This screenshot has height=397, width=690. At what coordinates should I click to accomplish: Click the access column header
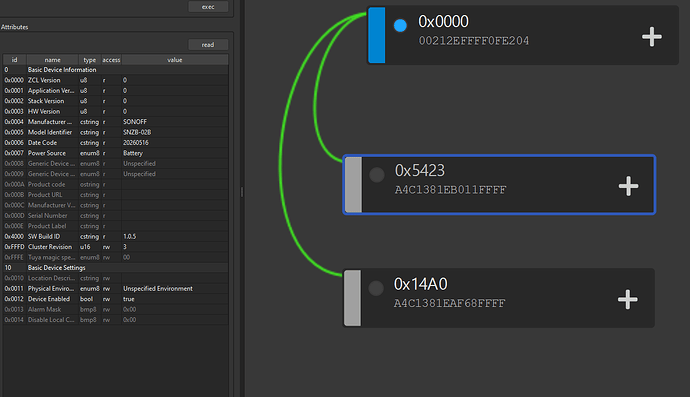pyautogui.click(x=111, y=60)
